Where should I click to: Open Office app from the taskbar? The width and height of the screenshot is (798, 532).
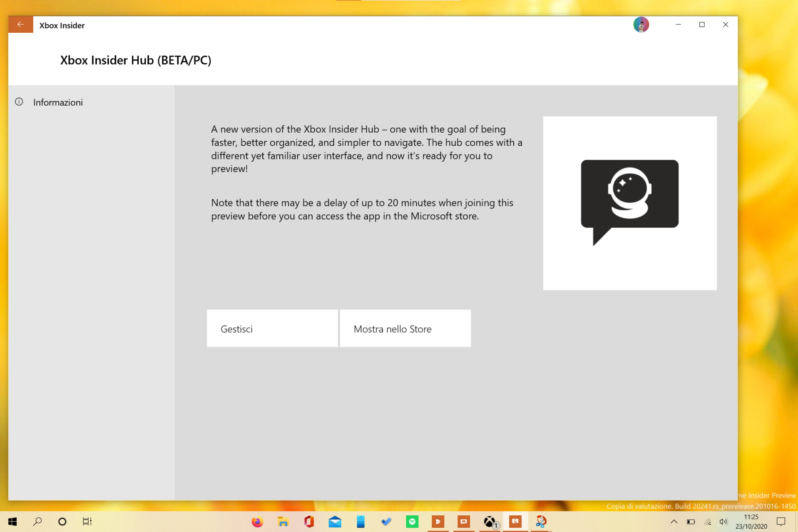[x=309, y=521]
